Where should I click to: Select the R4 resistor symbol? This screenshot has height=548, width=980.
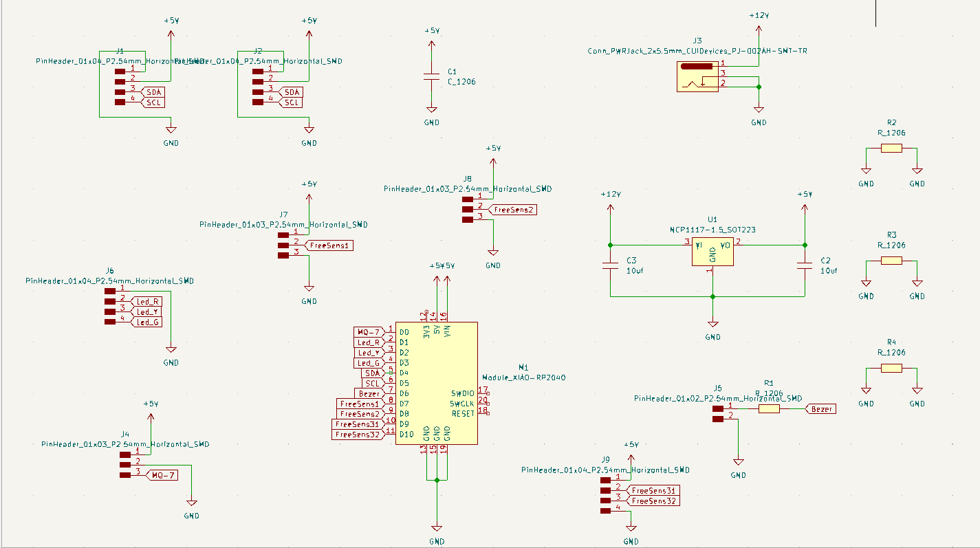coord(891,368)
